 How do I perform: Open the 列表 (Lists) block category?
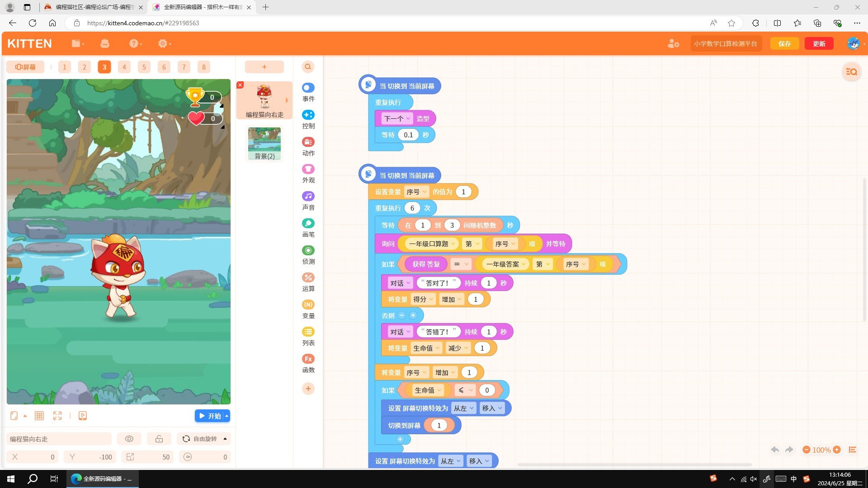pyautogui.click(x=308, y=336)
